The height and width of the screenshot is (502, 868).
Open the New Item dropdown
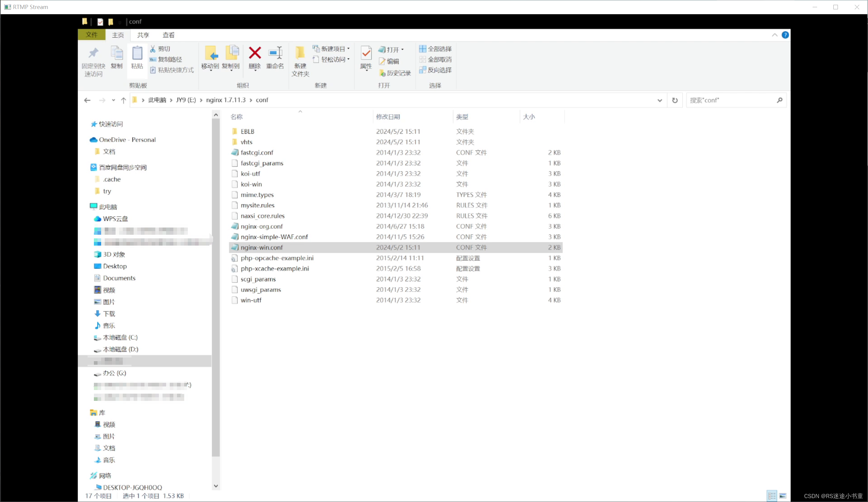331,49
